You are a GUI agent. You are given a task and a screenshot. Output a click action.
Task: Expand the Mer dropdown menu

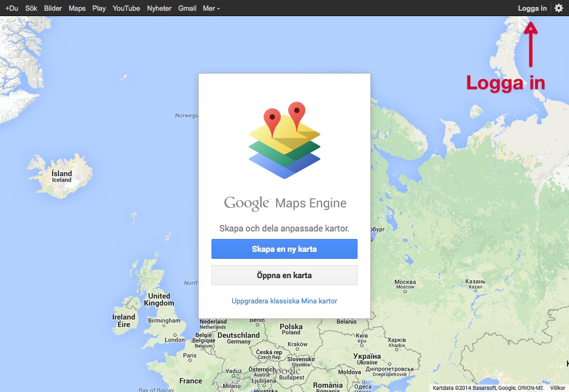211,8
